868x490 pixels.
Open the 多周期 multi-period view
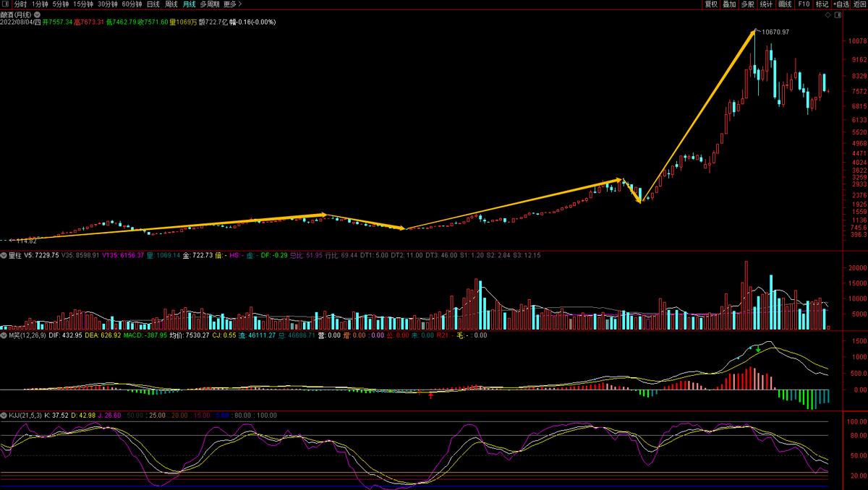(210, 4)
